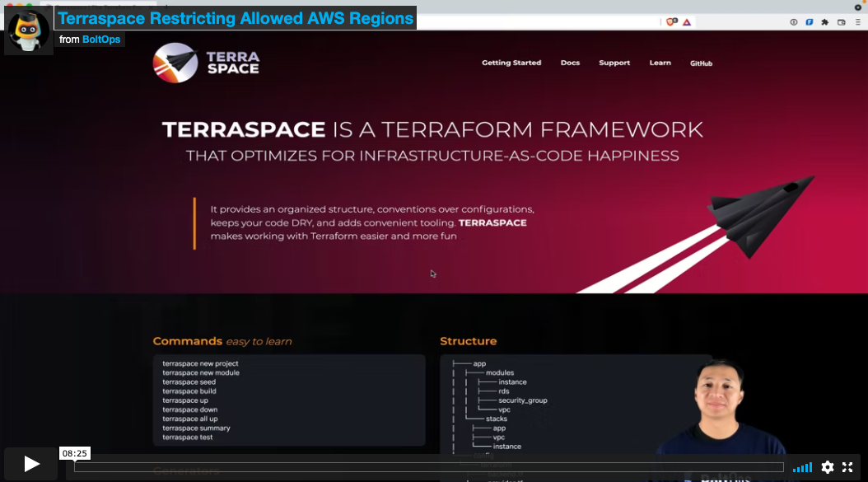Click 'stacks' in structure tree
This screenshot has width=868, height=482.
[x=497, y=419]
